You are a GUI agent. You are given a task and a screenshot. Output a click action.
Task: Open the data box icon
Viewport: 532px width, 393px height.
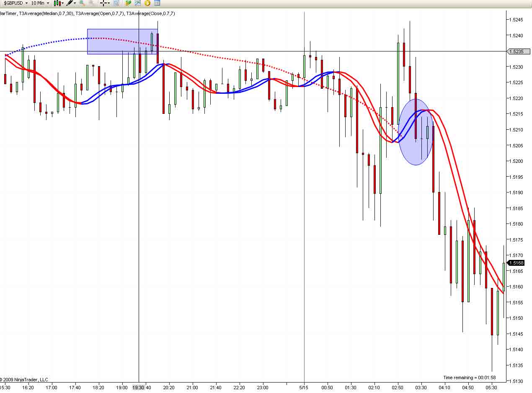(116, 3)
